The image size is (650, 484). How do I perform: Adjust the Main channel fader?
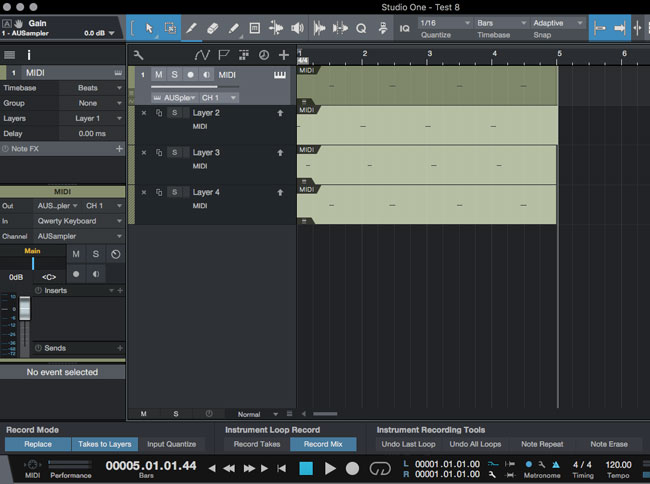click(25, 309)
